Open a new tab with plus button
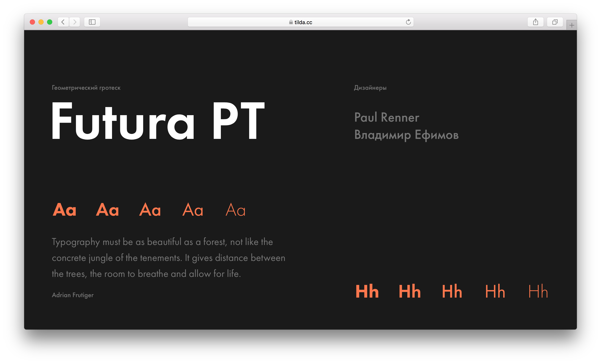Image resolution: width=601 pixels, height=364 pixels. 571,25
